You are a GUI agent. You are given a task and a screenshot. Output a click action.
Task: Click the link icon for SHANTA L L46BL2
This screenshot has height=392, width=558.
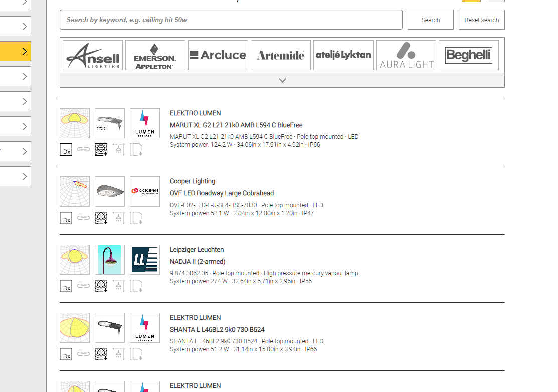(x=83, y=354)
